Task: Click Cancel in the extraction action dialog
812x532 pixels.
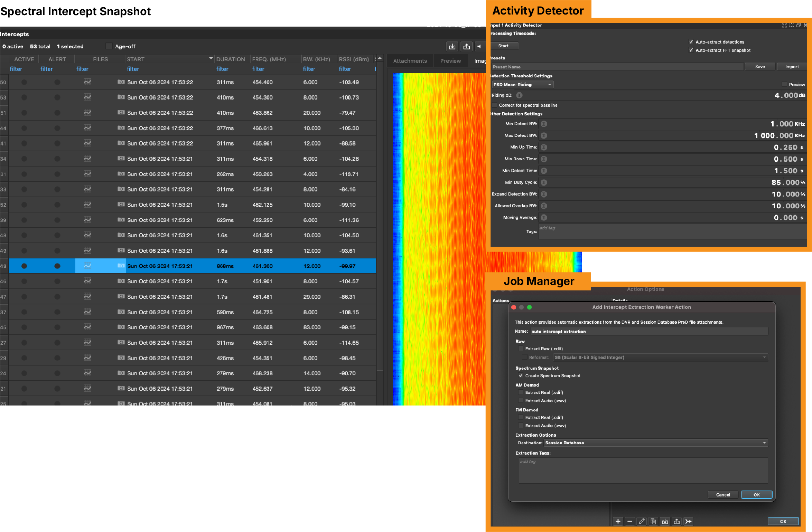Action: click(723, 495)
